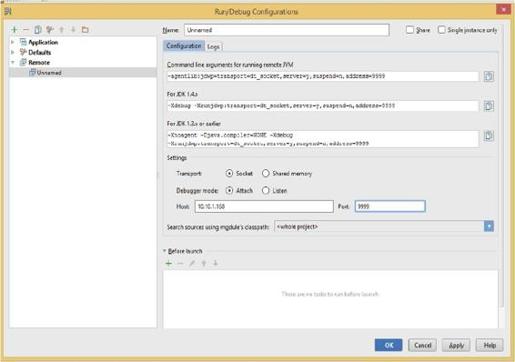Click the JDK 1.2.x or earlier arguments field

pos(323,139)
